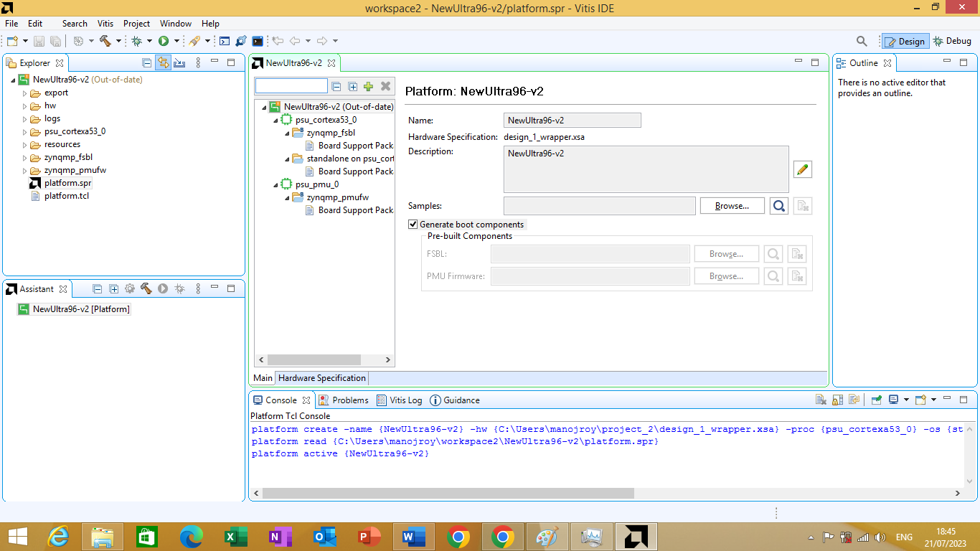Switch to the Hardware Specification tab
The height and width of the screenshot is (551, 980).
[322, 378]
